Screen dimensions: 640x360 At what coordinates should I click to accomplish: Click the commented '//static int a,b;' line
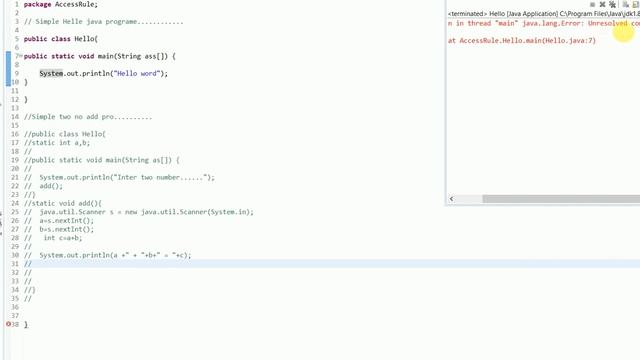click(57, 142)
